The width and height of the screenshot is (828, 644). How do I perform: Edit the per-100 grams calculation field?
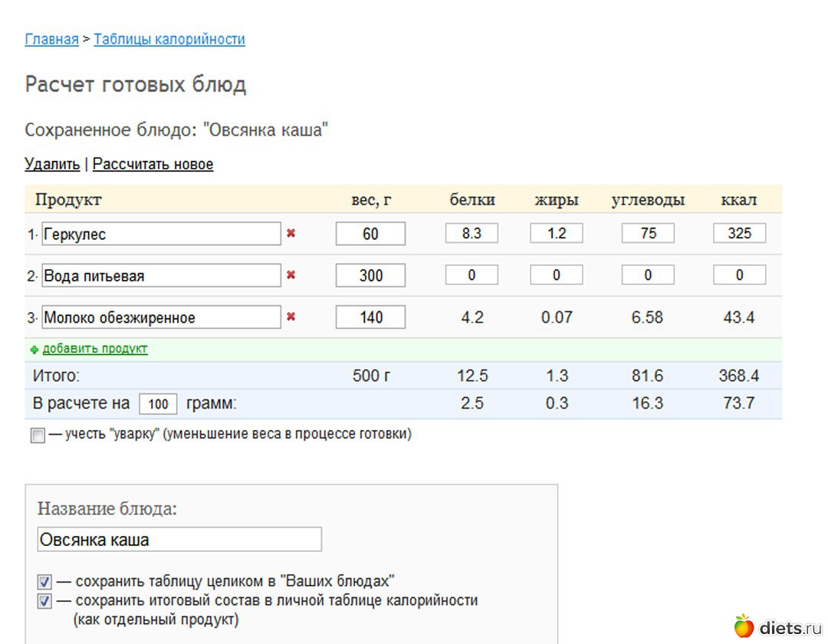(x=158, y=404)
